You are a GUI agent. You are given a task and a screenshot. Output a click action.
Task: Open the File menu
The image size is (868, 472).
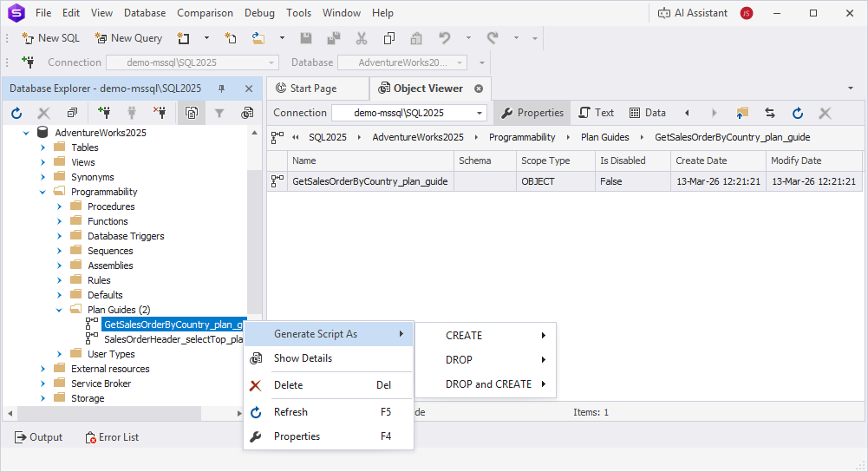[43, 13]
